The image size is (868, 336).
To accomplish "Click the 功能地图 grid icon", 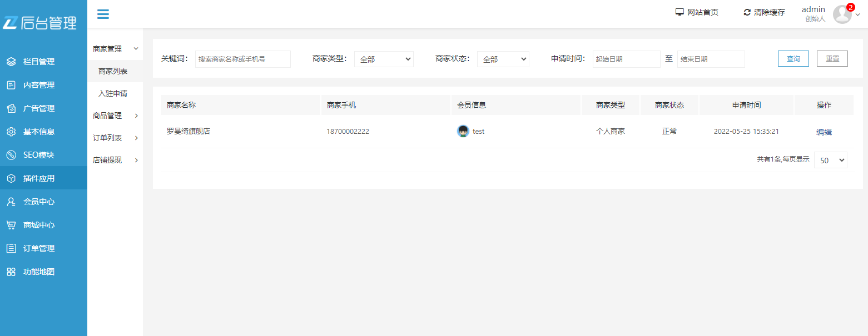I will [x=11, y=272].
